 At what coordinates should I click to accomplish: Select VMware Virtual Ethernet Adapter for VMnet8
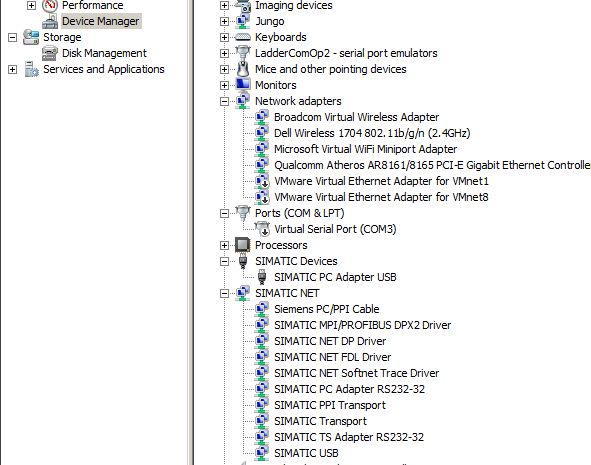381,197
